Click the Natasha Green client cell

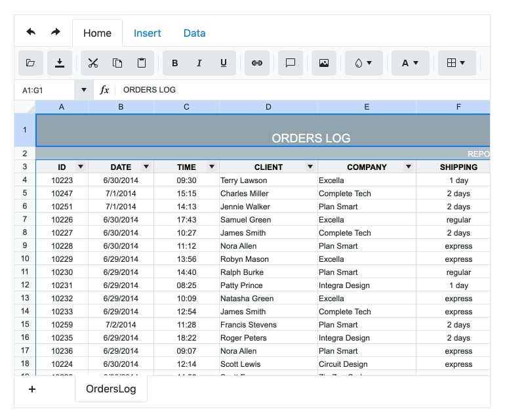point(268,299)
